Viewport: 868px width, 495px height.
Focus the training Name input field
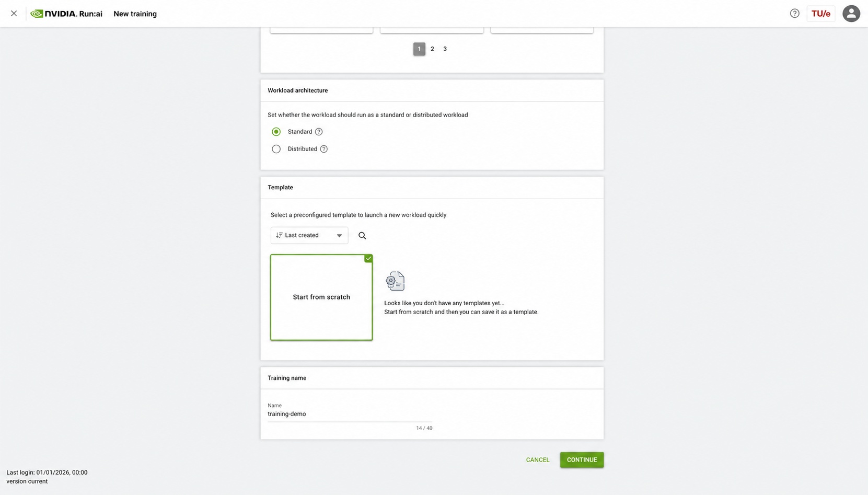pos(350,414)
